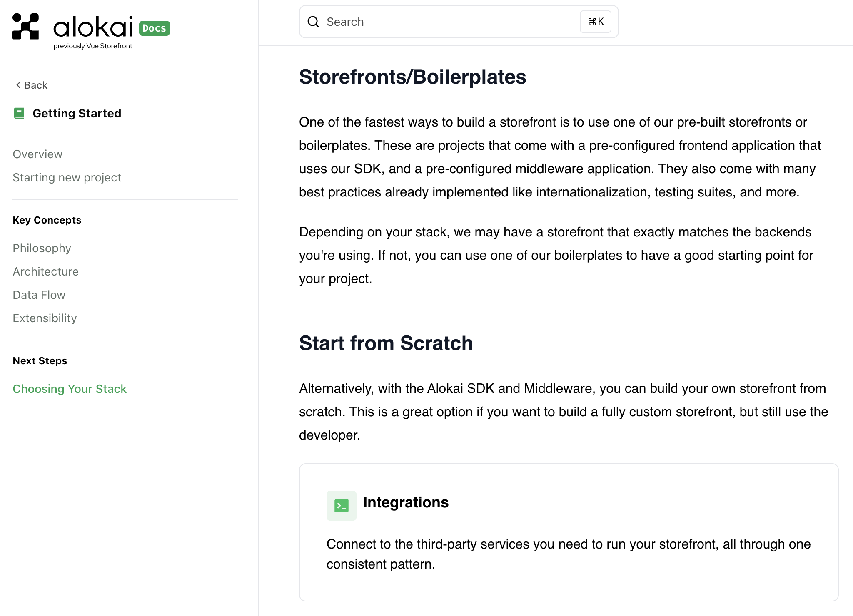
Task: Go to the Extensibility page
Action: pyautogui.click(x=45, y=318)
